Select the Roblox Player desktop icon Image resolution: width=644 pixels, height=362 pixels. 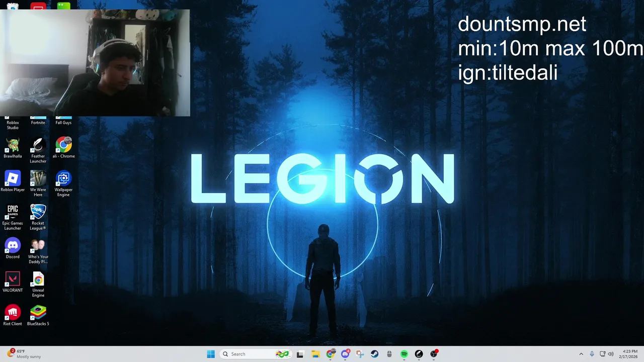tap(13, 182)
